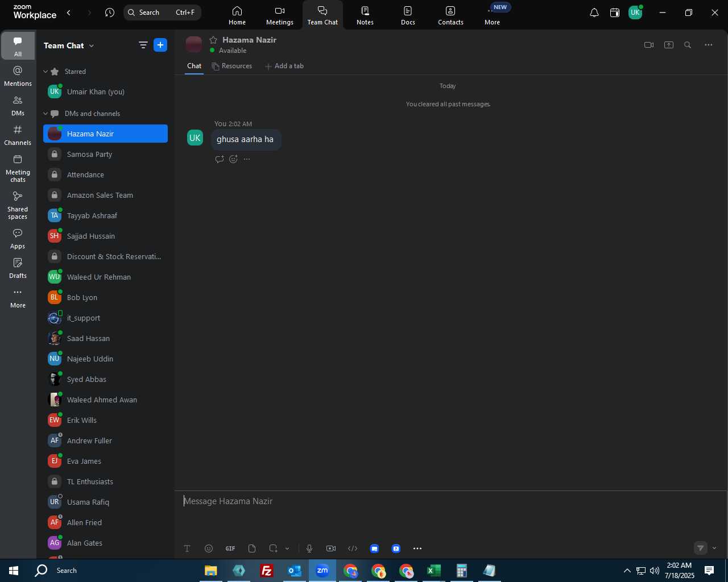Open more actions for the message
The width and height of the screenshot is (728, 582).
(247, 159)
